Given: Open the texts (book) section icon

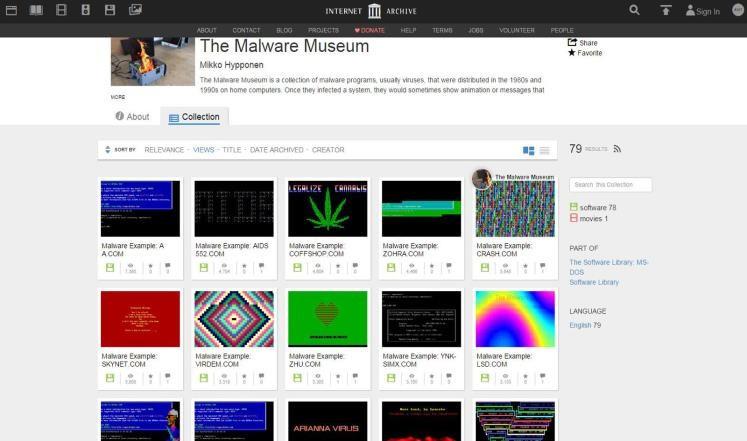Looking at the screenshot, I should 36,11.
